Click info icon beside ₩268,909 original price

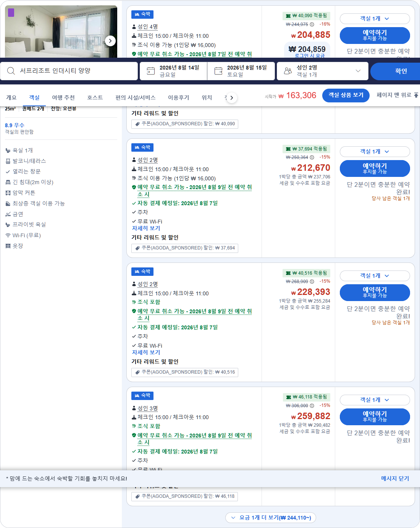click(x=312, y=282)
